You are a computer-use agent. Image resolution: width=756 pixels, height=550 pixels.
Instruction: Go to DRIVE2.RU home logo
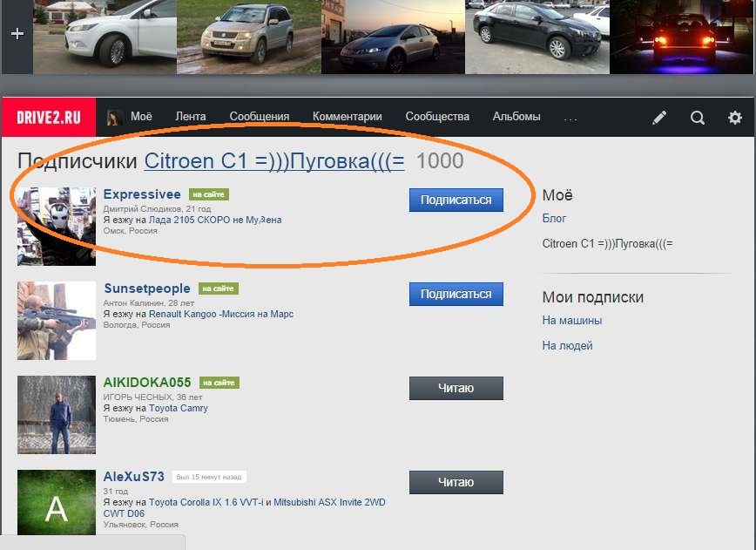tap(49, 118)
